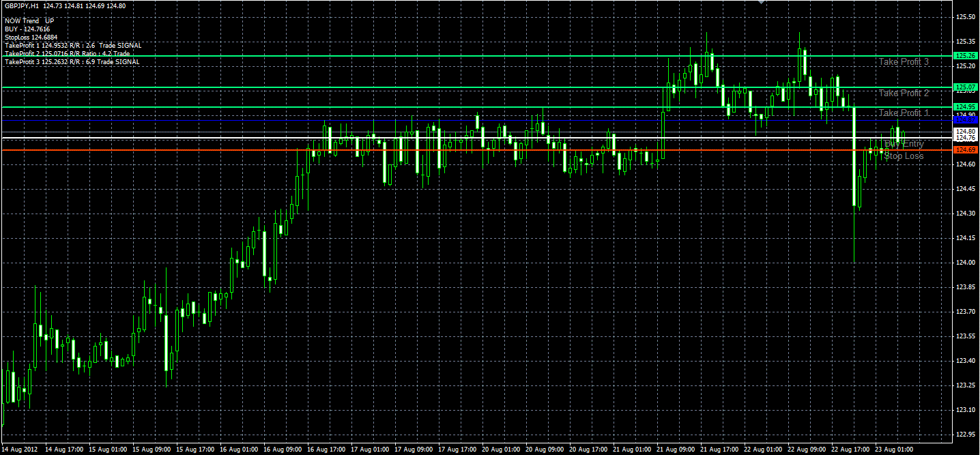Click the white 124.76 entry price tag

click(x=966, y=138)
